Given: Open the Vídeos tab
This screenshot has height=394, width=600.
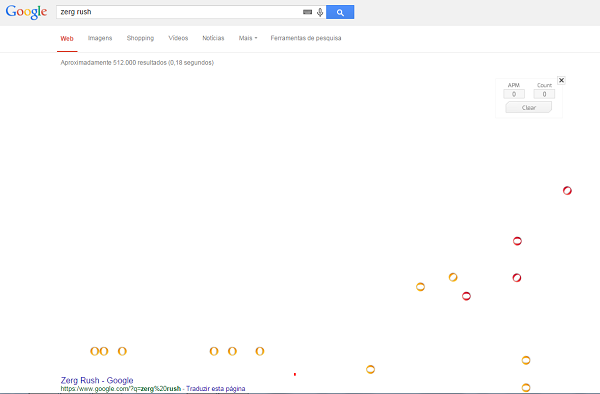Looking at the screenshot, I should coord(178,38).
